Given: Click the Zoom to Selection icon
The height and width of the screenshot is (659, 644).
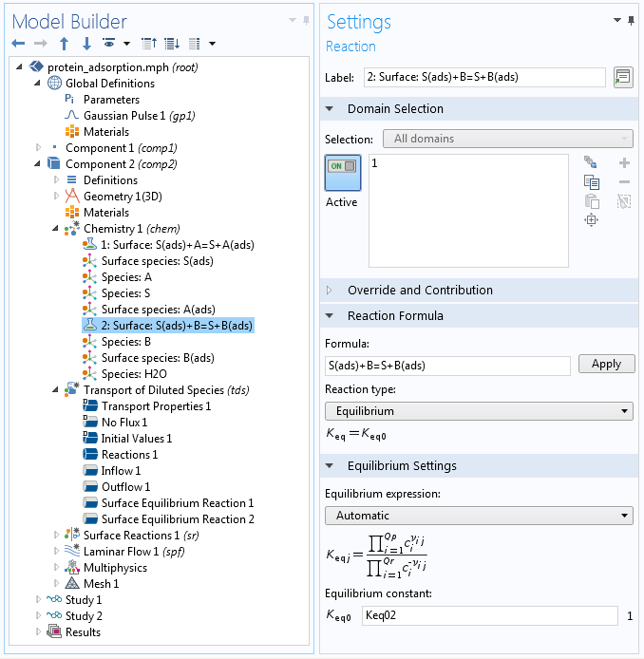Looking at the screenshot, I should (x=592, y=219).
